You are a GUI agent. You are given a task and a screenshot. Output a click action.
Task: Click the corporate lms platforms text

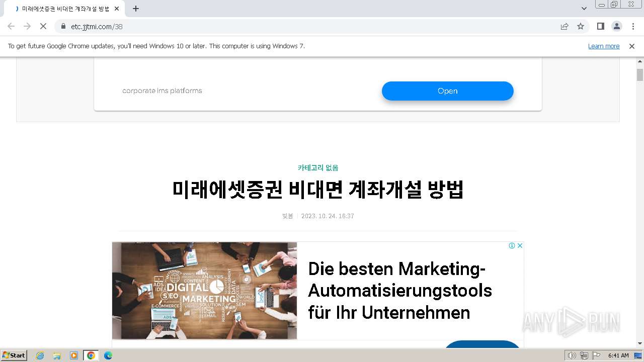[x=162, y=91]
